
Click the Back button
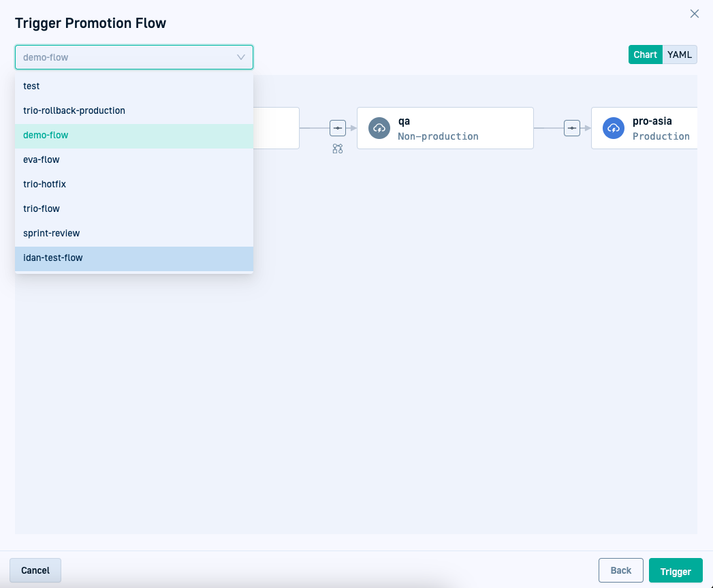point(620,570)
